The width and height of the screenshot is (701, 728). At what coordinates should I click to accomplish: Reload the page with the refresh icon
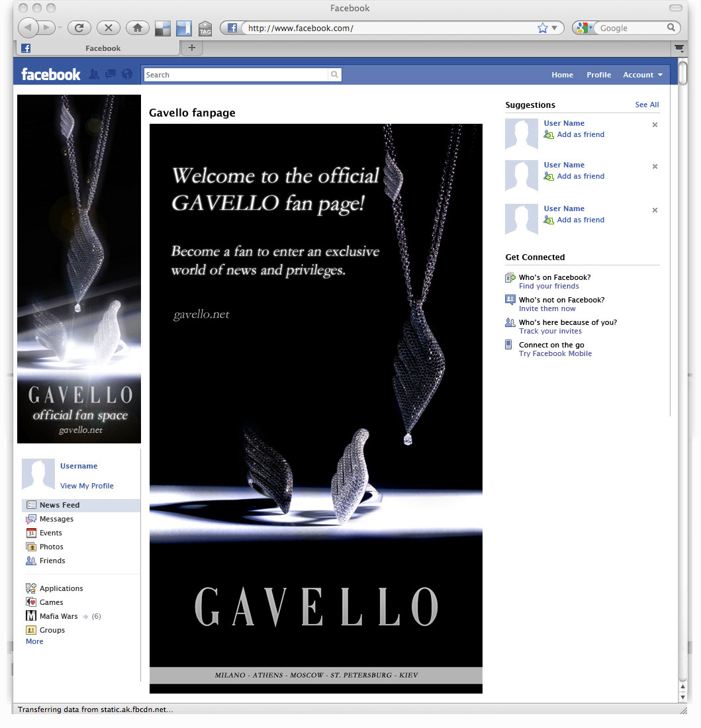79,28
